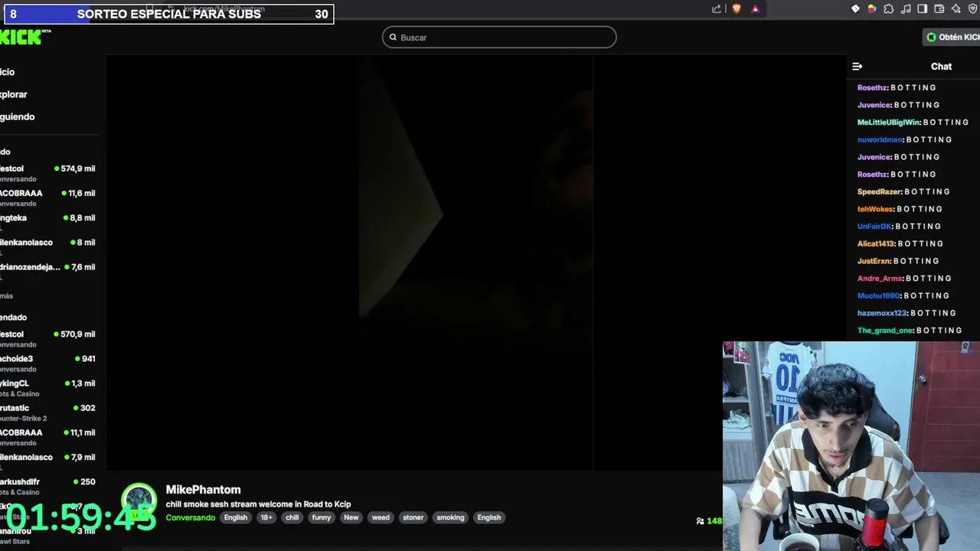The image size is (980, 551).
Task: Select the funny tag
Action: (322, 517)
